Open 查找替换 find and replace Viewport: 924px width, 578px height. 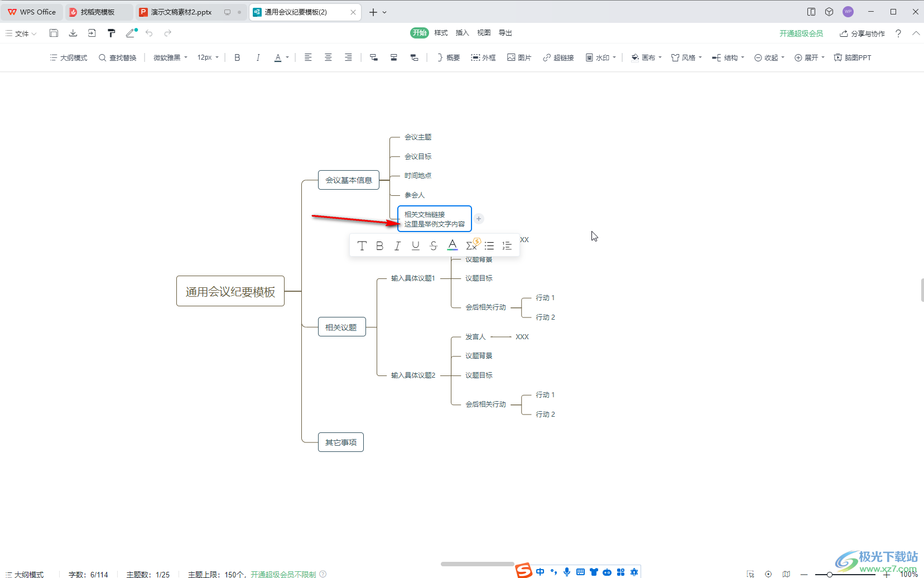point(118,57)
